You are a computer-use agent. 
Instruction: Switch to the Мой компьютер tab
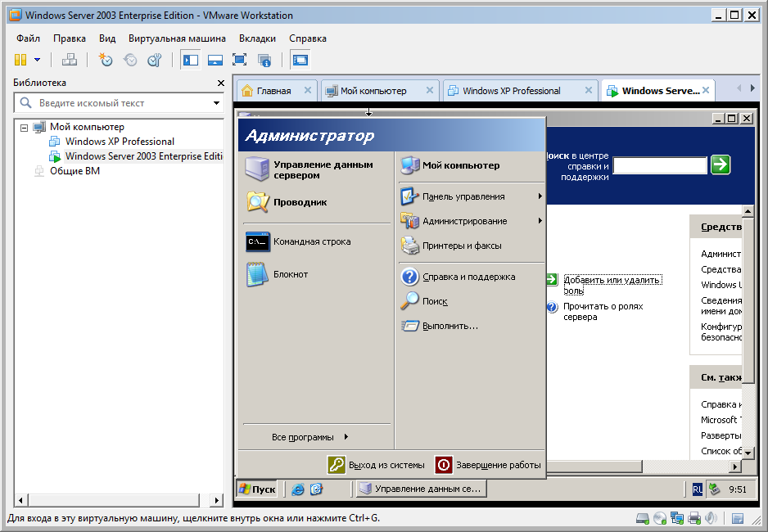373,91
